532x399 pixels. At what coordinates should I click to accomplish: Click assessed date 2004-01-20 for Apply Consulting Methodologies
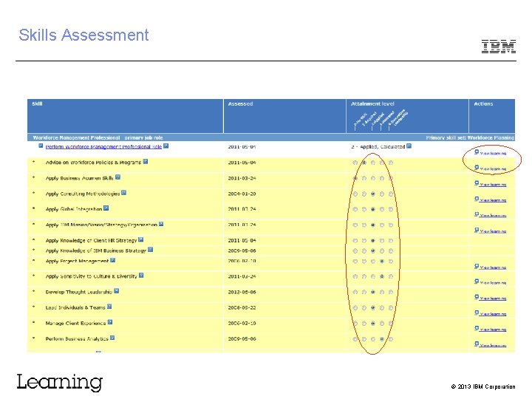coord(242,194)
